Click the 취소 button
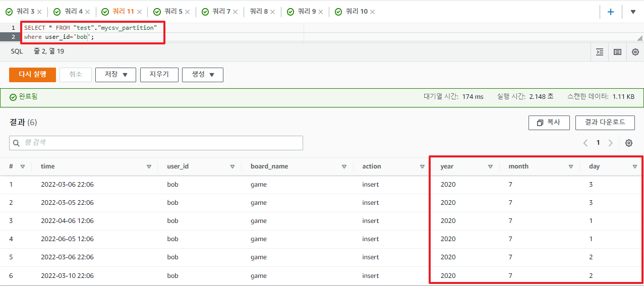 [x=76, y=75]
